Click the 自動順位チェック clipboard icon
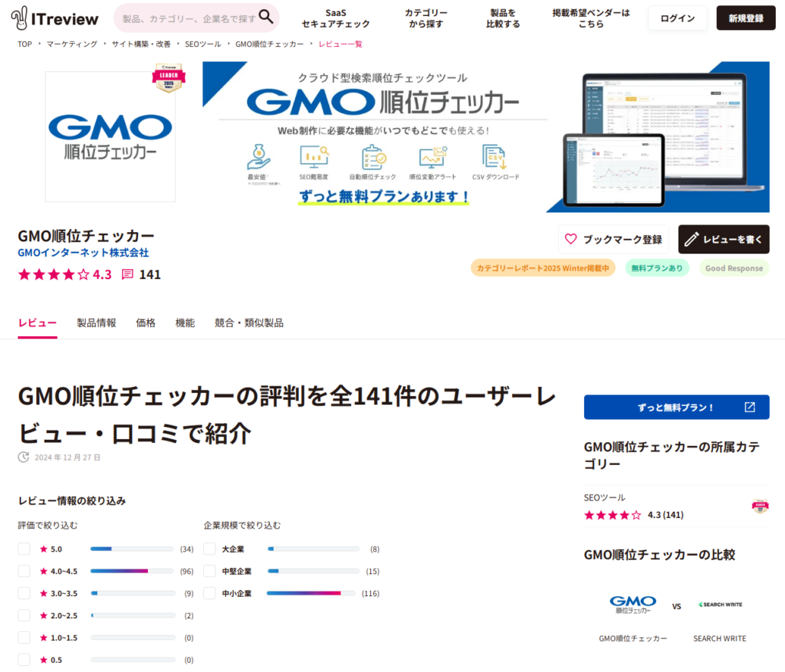 coord(373,157)
